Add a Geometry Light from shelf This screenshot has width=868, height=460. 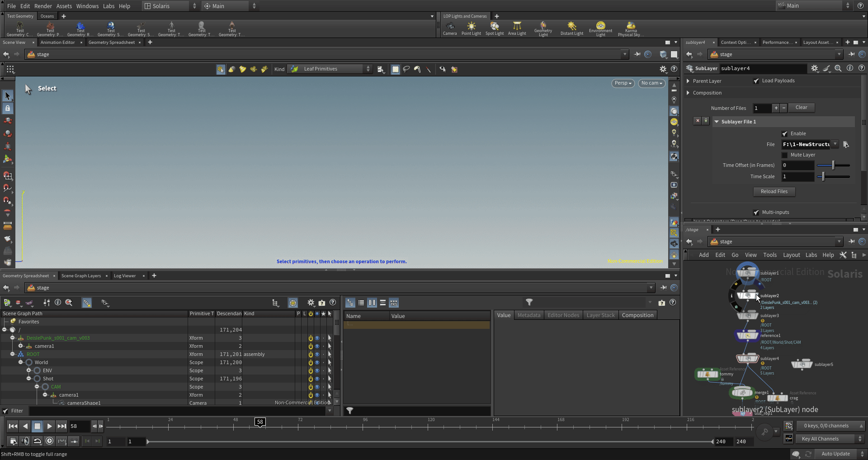click(543, 29)
